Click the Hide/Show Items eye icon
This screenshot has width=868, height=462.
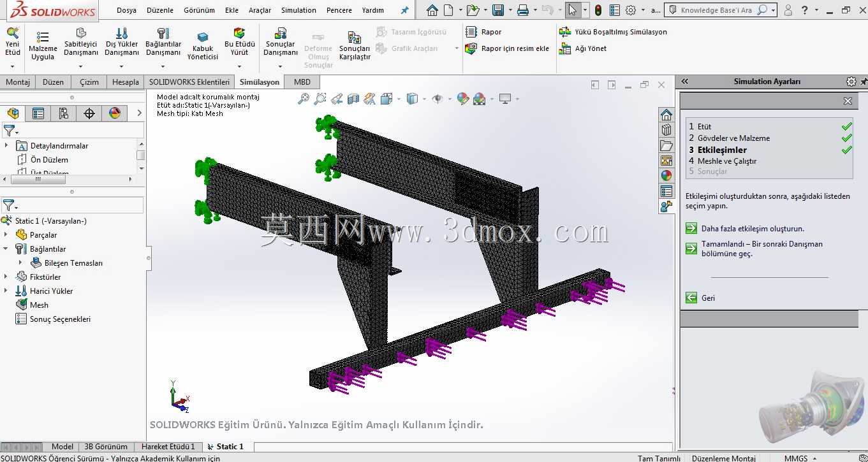(x=438, y=99)
